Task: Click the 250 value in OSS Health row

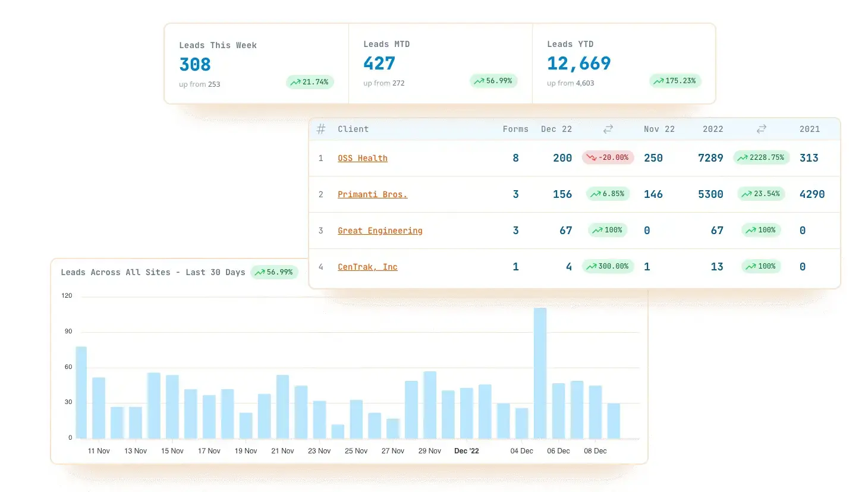Action: [653, 158]
